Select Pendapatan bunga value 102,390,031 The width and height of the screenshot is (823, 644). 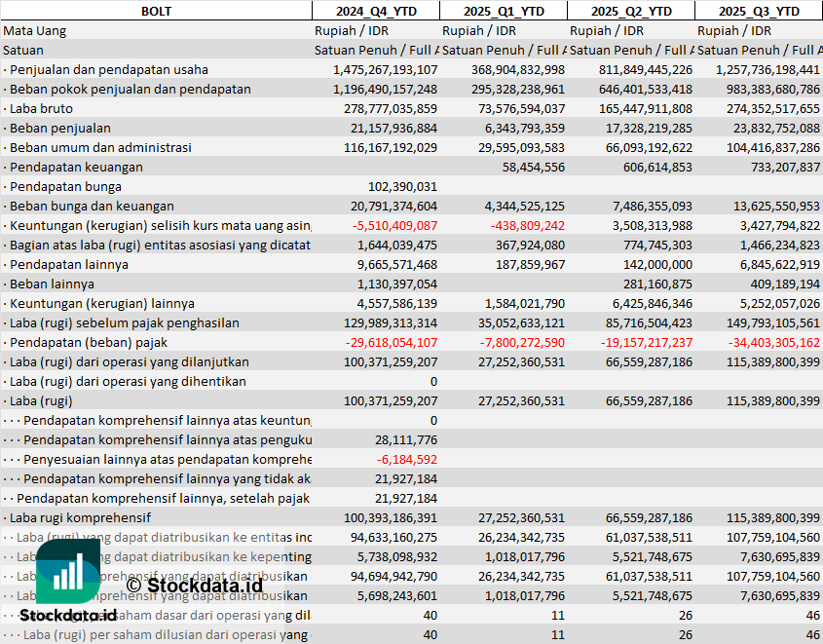tap(402, 186)
